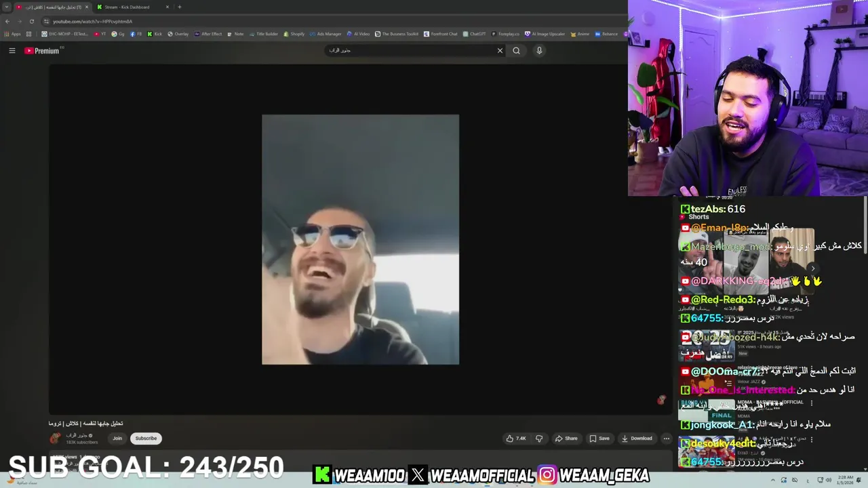The height and width of the screenshot is (488, 868).
Task: Open the Apps bookmark shortcut
Action: click(12, 34)
